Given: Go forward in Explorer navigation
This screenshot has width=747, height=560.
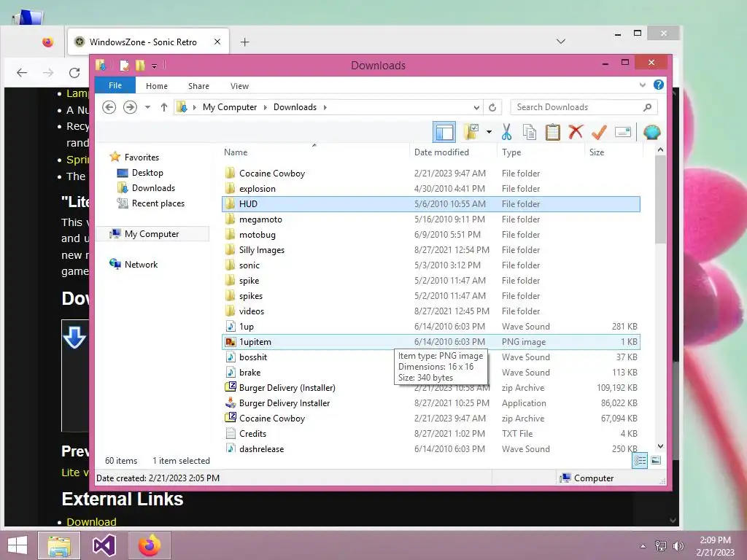Looking at the screenshot, I should (x=130, y=107).
